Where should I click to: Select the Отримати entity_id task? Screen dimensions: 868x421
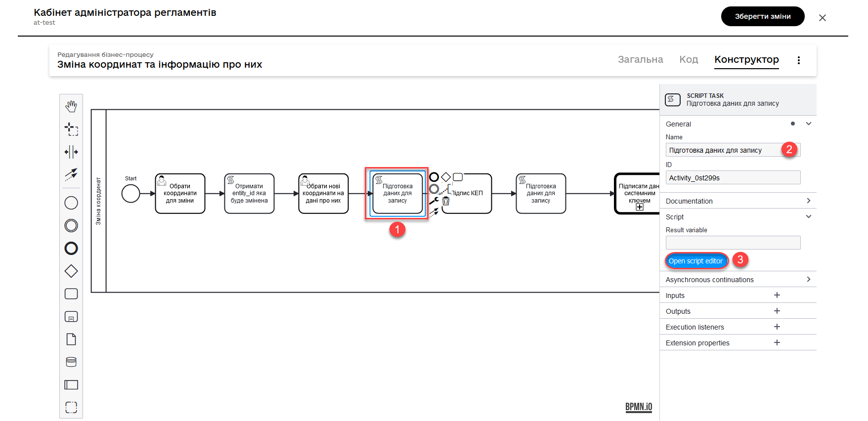[249, 193]
